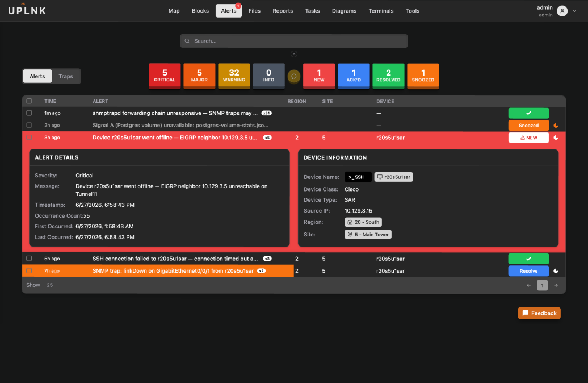
Task: Check the r20s5u1sar went offline alert row
Action: tap(29, 138)
